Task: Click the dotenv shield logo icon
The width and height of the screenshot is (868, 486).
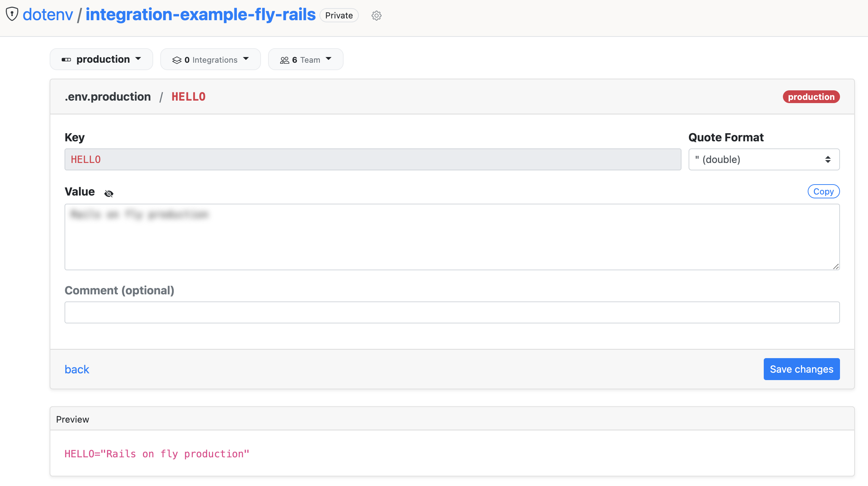Action: click(x=12, y=14)
